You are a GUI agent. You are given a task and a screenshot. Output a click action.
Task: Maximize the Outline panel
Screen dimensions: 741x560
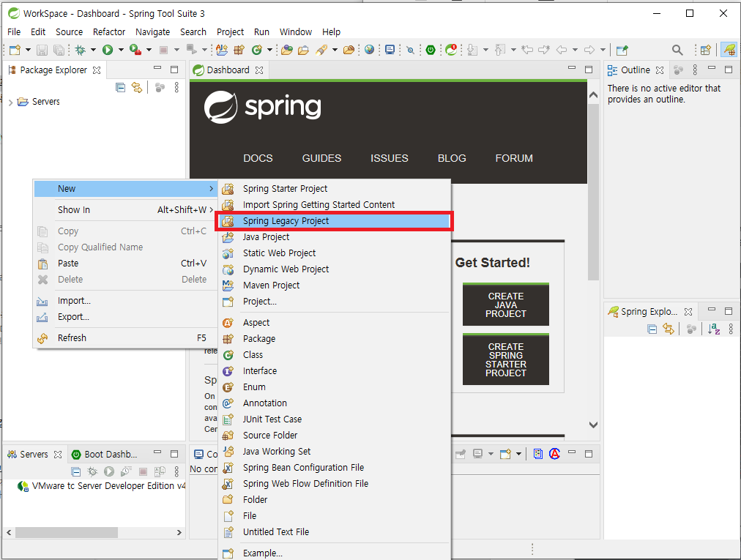(x=729, y=70)
